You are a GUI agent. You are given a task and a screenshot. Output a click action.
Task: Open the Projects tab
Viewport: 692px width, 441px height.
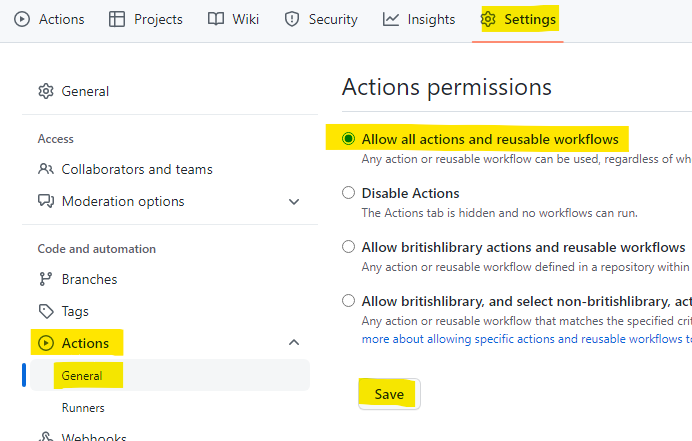click(x=145, y=19)
